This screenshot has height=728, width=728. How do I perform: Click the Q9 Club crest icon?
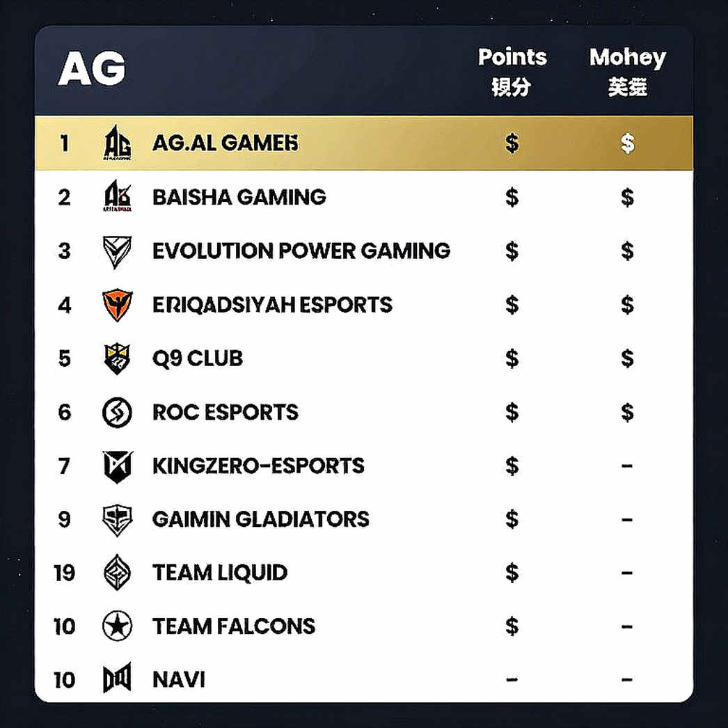117,358
